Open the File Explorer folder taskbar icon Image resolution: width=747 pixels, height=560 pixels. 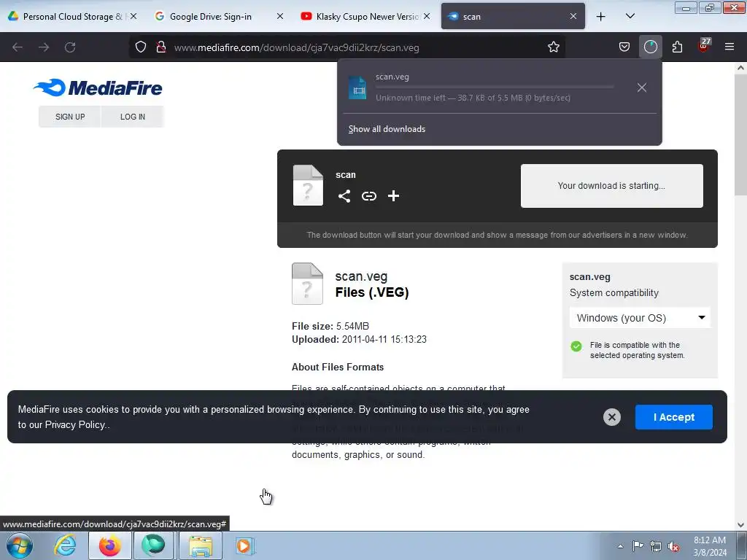[x=201, y=545]
